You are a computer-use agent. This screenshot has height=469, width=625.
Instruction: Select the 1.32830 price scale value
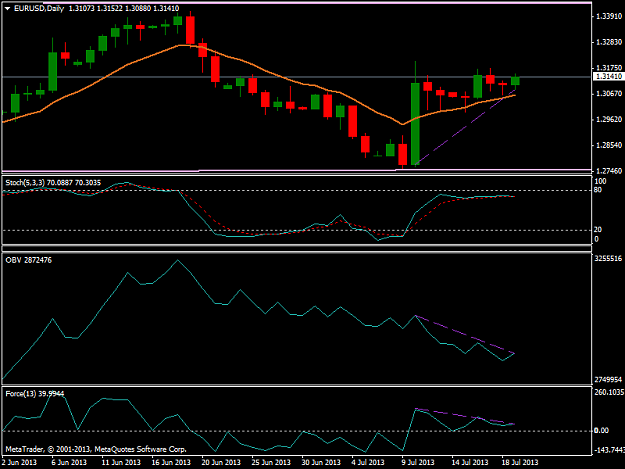[x=609, y=42]
